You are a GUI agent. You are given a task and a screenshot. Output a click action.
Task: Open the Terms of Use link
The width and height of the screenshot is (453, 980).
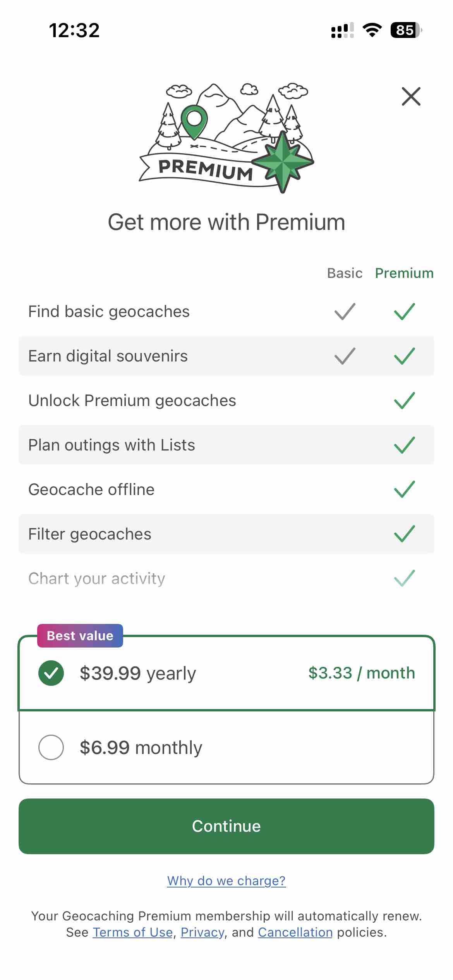[x=133, y=932]
